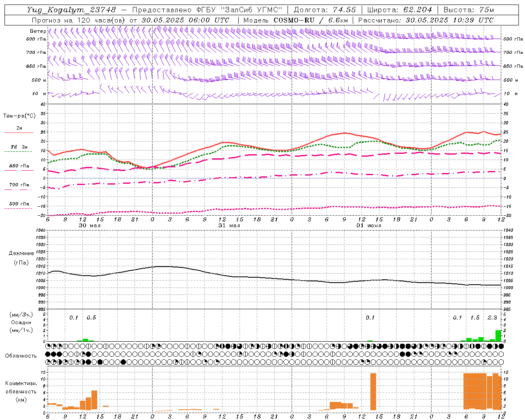Click the solid red 2м legend line sample
The width and height of the screenshot is (525, 420).
pyautogui.click(x=19, y=133)
